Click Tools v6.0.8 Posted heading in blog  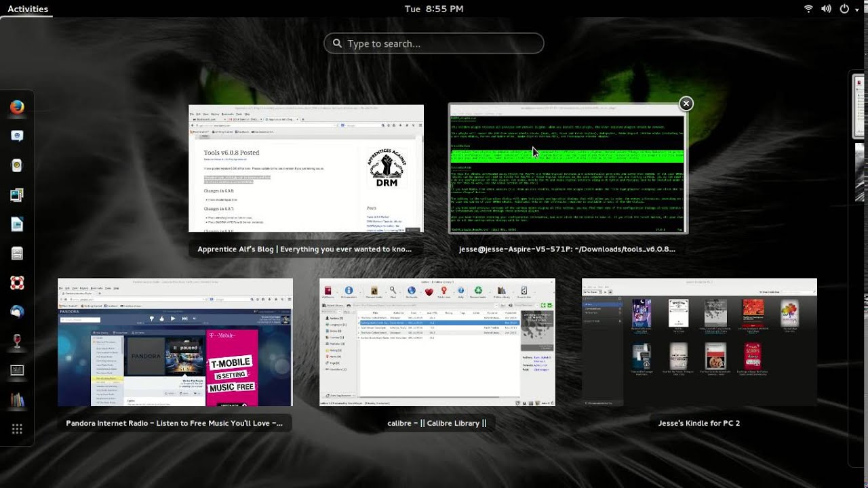click(x=231, y=152)
